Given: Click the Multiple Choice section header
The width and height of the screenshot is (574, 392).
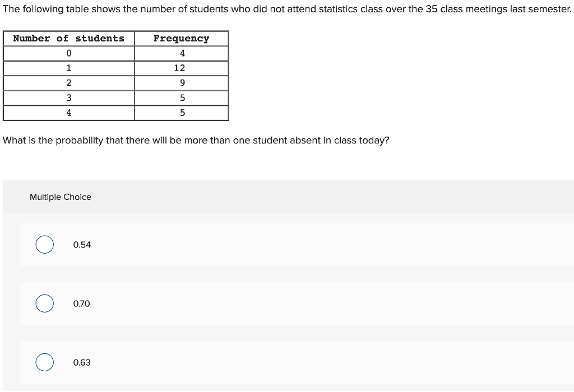Looking at the screenshot, I should [60, 197].
